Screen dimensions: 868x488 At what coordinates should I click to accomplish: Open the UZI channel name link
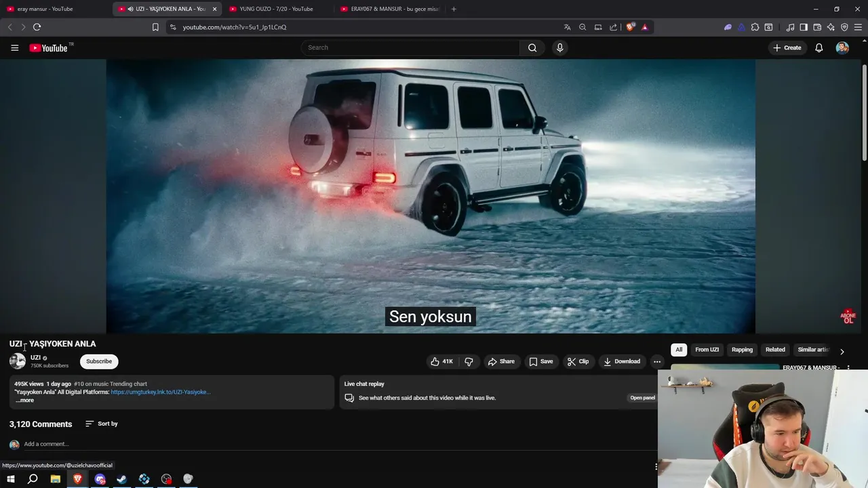(35, 358)
